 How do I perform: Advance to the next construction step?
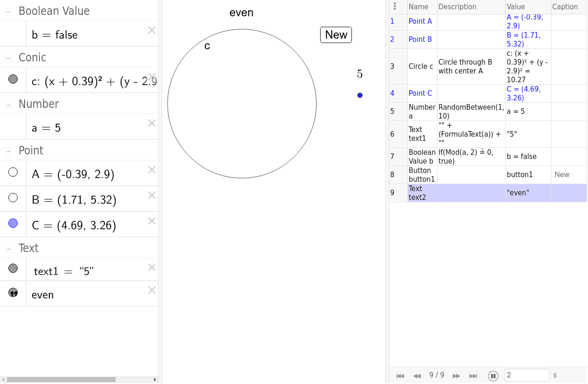click(456, 376)
